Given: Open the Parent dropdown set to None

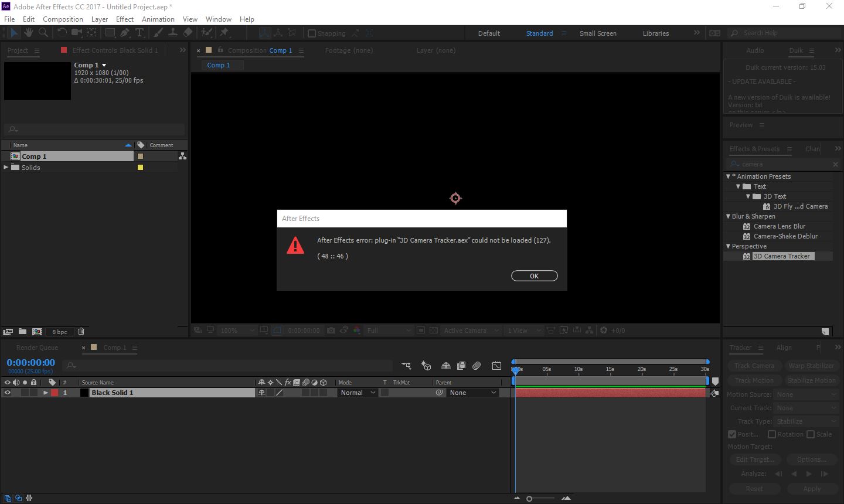Looking at the screenshot, I should pos(472,393).
